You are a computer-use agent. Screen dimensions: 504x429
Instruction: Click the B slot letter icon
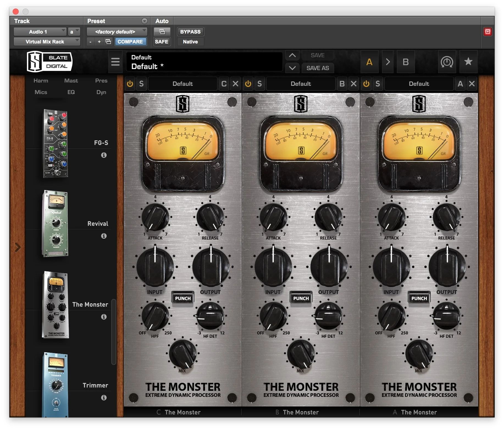[x=342, y=84]
